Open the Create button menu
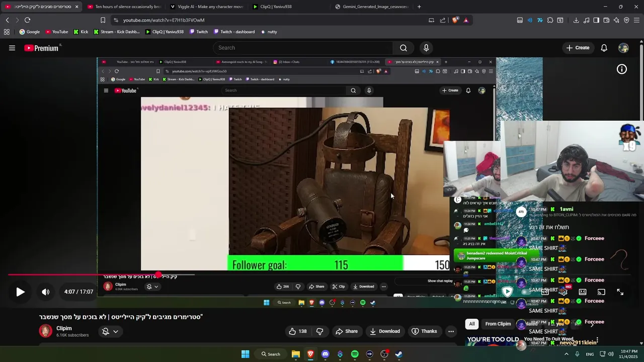 (578, 48)
